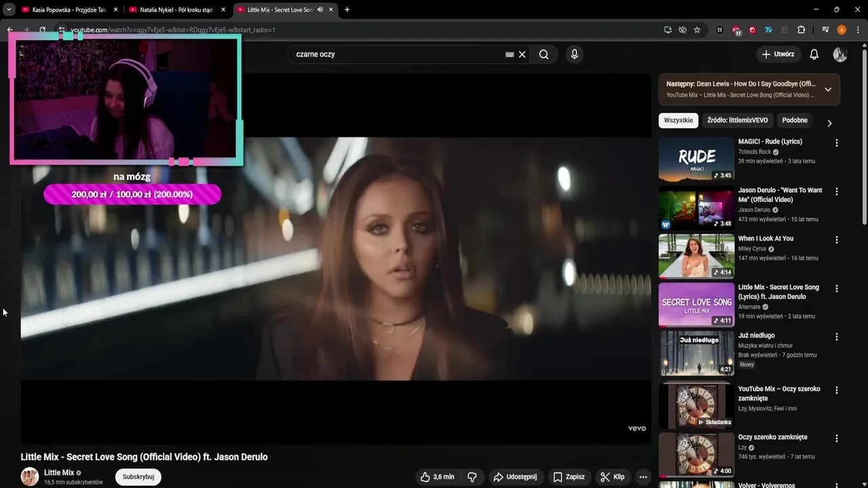This screenshot has width=868, height=488.
Task: Close the Kasia Popowska tab
Action: click(x=115, y=9)
